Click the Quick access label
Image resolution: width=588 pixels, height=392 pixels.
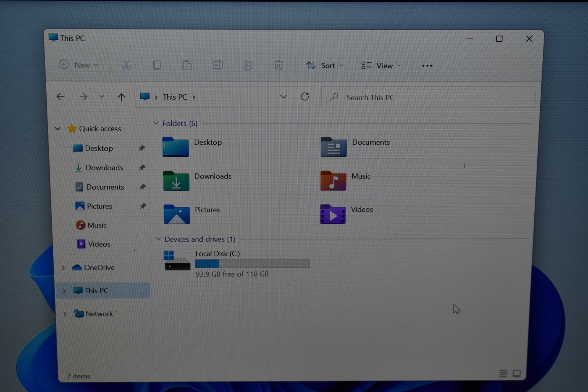(x=100, y=129)
